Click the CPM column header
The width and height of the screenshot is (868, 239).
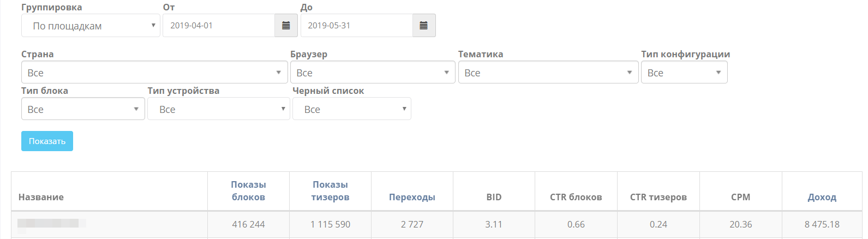740,197
